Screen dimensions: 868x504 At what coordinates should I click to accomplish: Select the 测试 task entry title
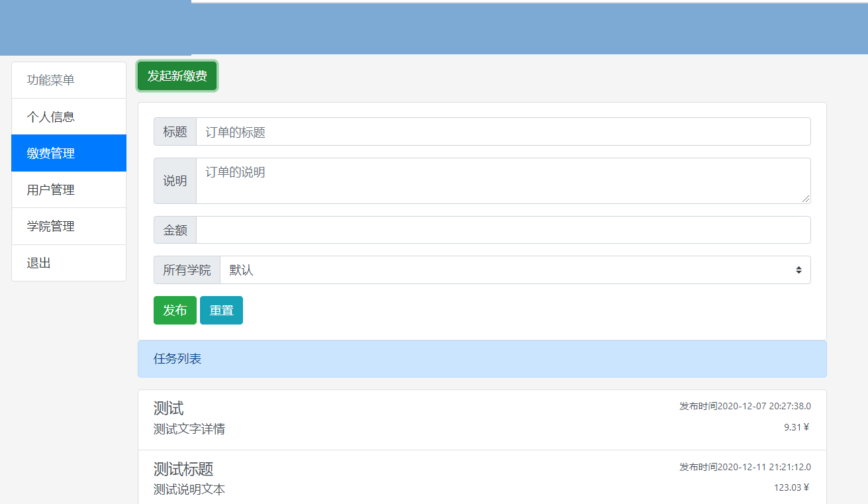168,408
